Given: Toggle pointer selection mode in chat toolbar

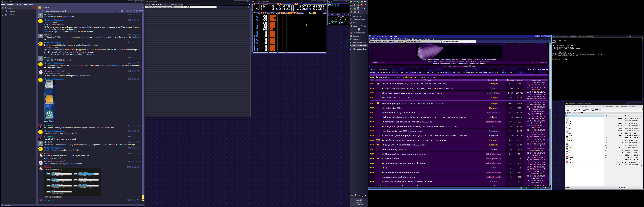Looking at the screenshot, I should (115, 11).
